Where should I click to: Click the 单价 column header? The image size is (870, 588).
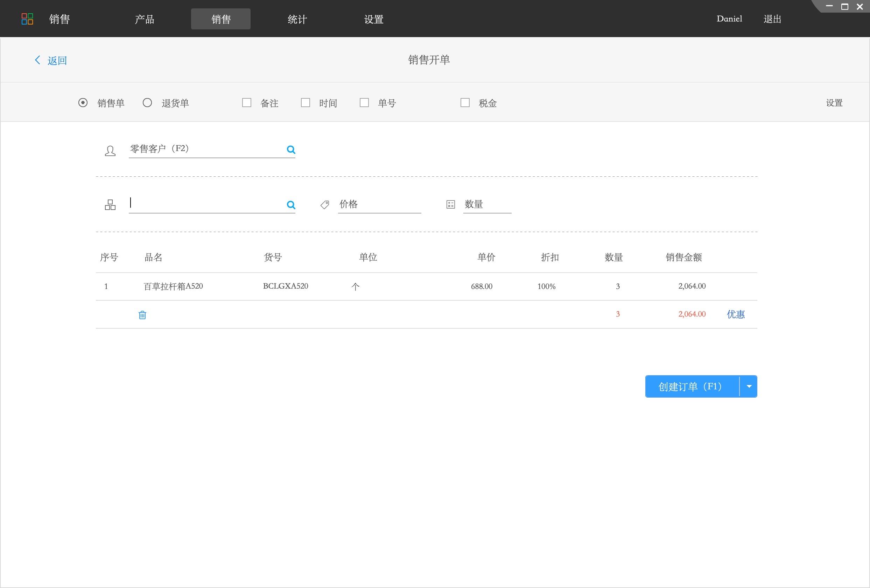(x=486, y=258)
